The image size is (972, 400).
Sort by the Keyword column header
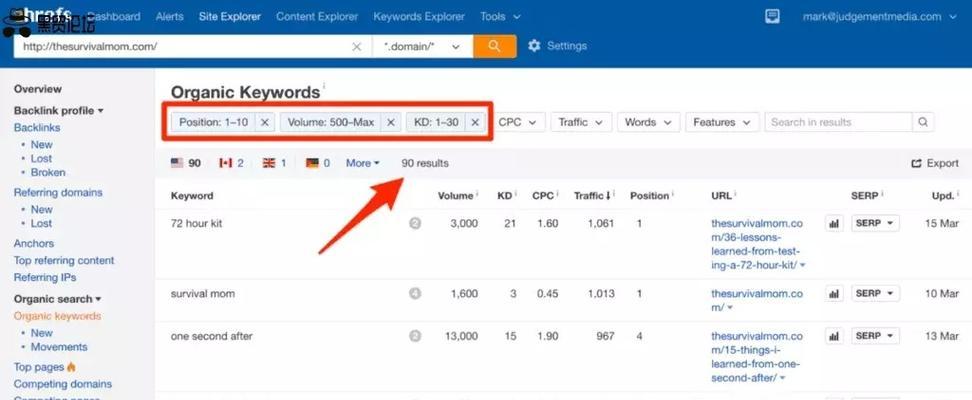[192, 195]
